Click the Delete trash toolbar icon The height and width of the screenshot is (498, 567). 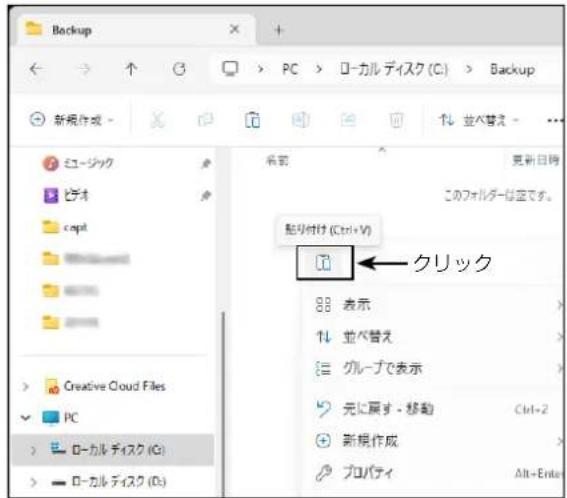pos(396,120)
